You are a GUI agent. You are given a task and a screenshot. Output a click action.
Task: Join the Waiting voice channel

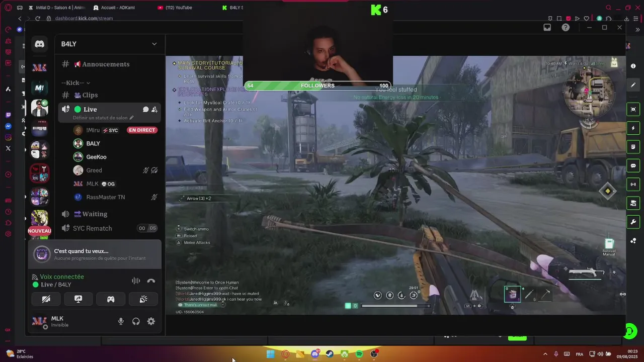pos(110,214)
